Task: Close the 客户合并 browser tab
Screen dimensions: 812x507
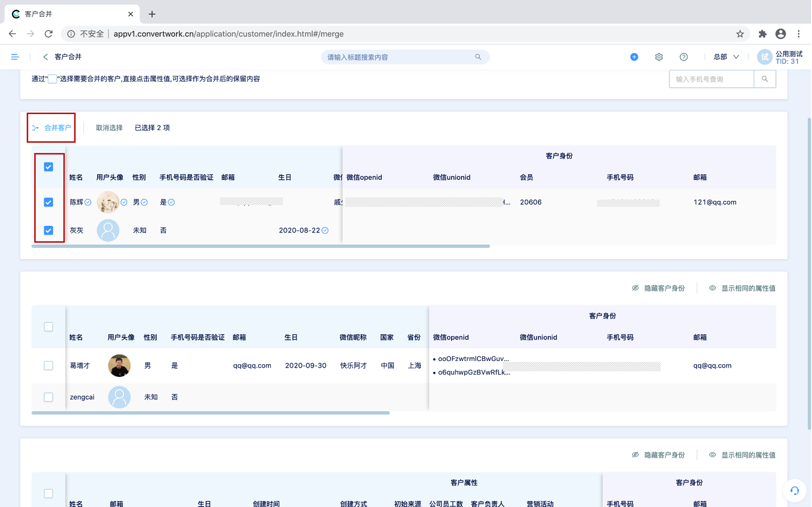Action: (x=131, y=14)
